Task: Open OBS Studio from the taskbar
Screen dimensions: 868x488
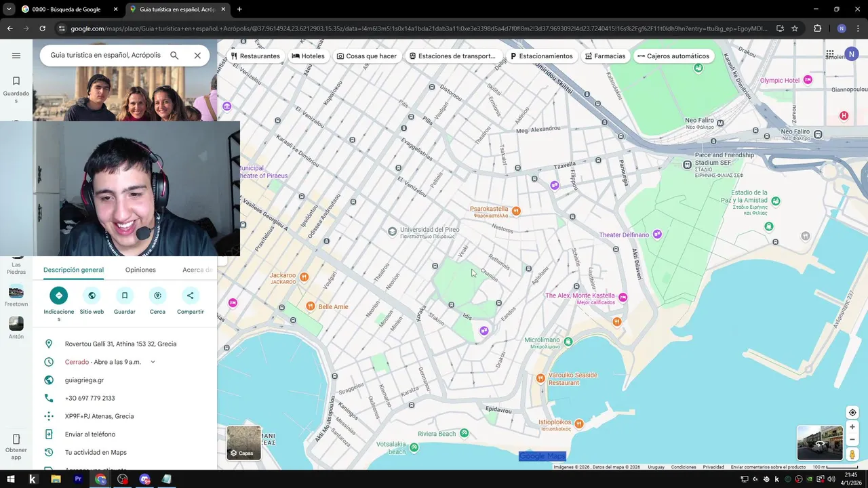Action: coord(122,479)
